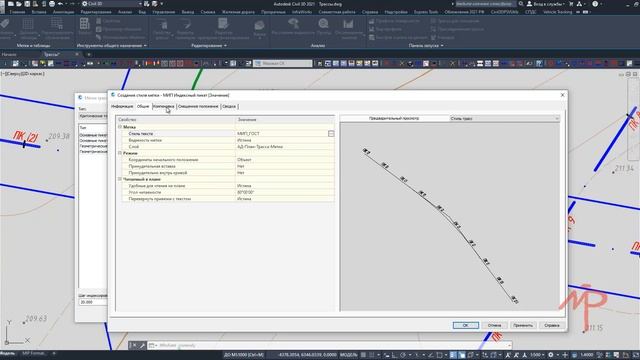Click the search magnifier icon in the title bar

[x=521, y=4]
